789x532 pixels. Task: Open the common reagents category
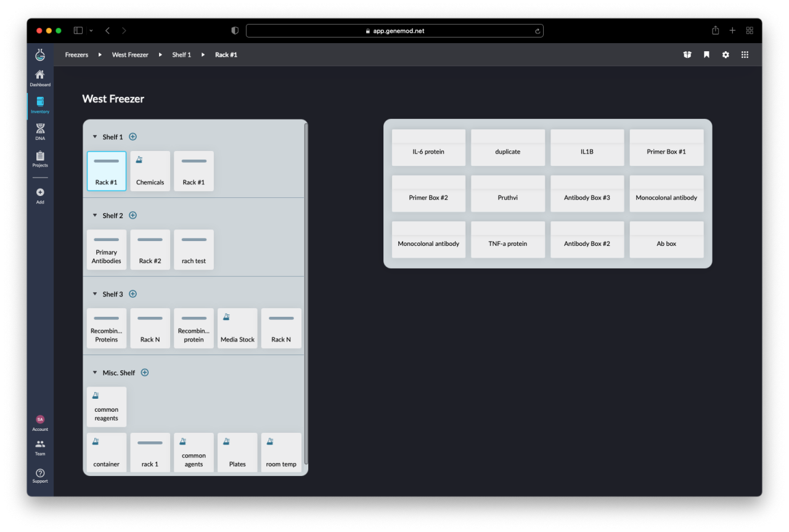pyautogui.click(x=107, y=407)
